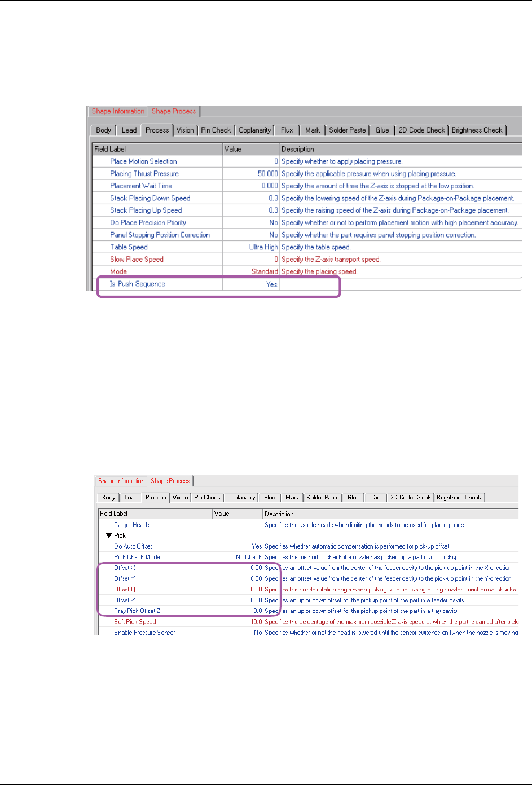The image size is (532, 785).
Task: Open Die tab in lower panel
Action: (376, 498)
